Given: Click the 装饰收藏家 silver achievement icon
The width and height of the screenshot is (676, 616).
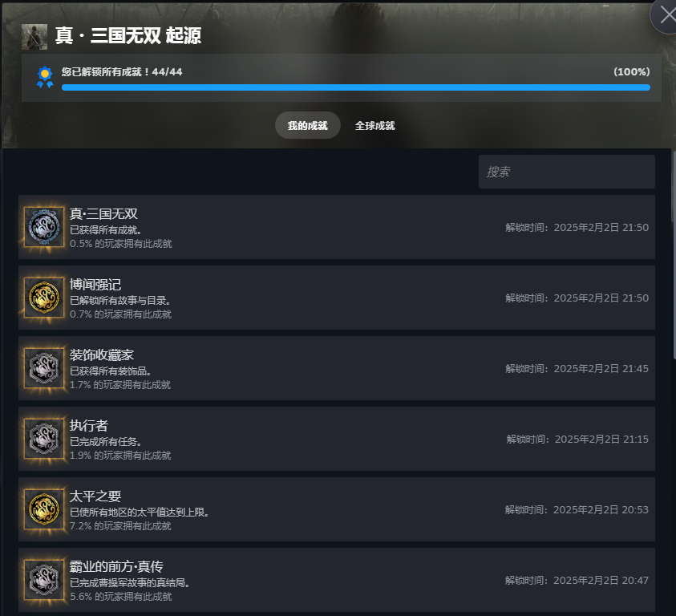Looking at the screenshot, I should pos(44,368).
